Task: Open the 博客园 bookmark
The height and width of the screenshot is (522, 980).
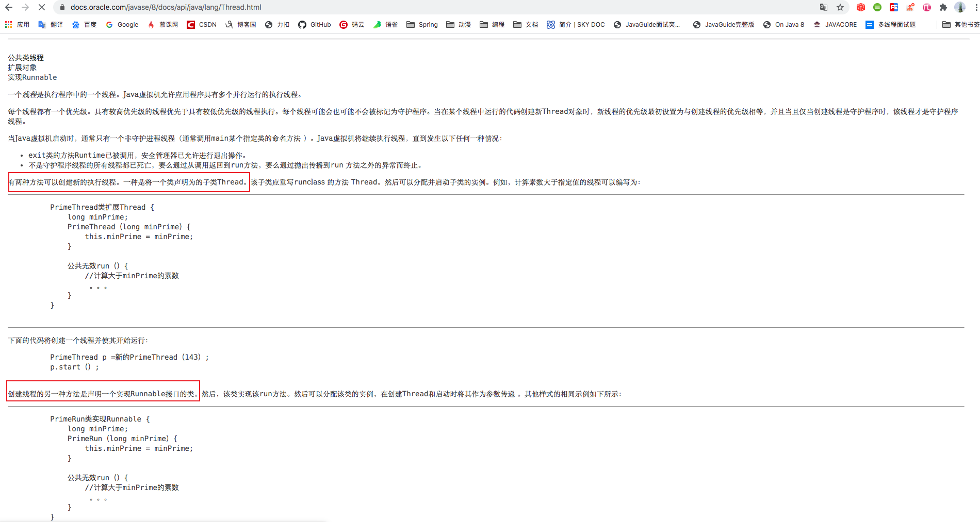Action: pos(240,25)
